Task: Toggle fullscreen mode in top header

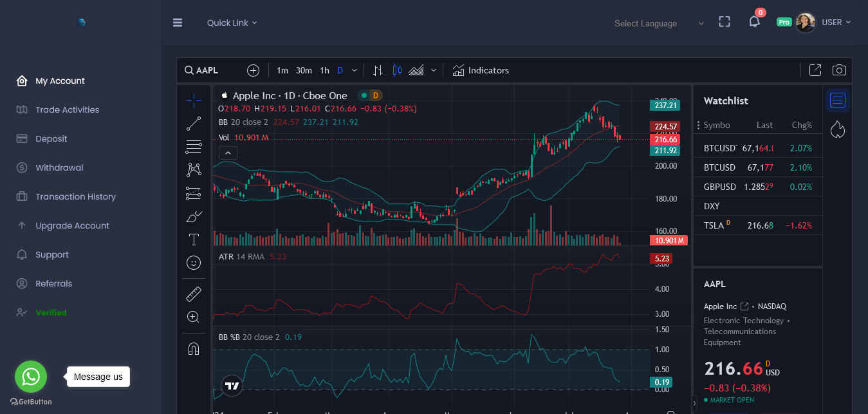Action: 725,22
